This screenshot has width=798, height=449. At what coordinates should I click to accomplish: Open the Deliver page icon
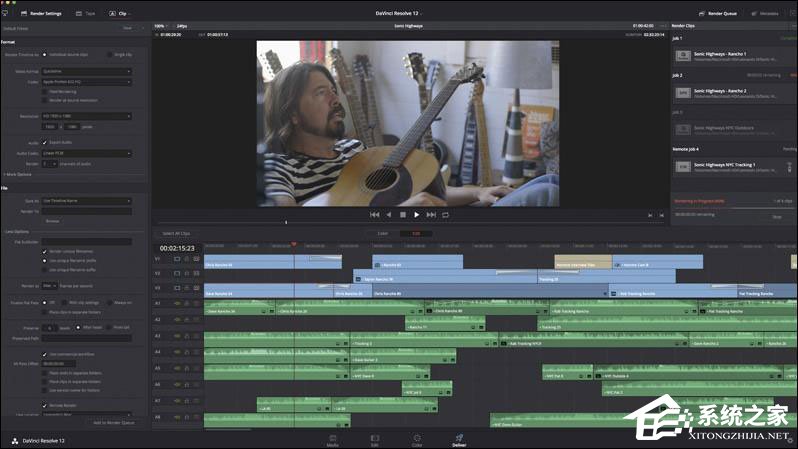[x=459, y=438]
